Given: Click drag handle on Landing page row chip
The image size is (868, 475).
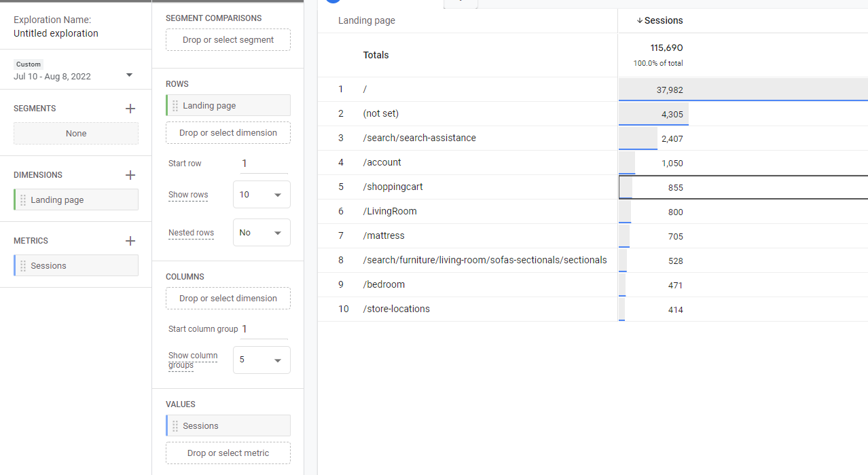Looking at the screenshot, I should tap(175, 106).
